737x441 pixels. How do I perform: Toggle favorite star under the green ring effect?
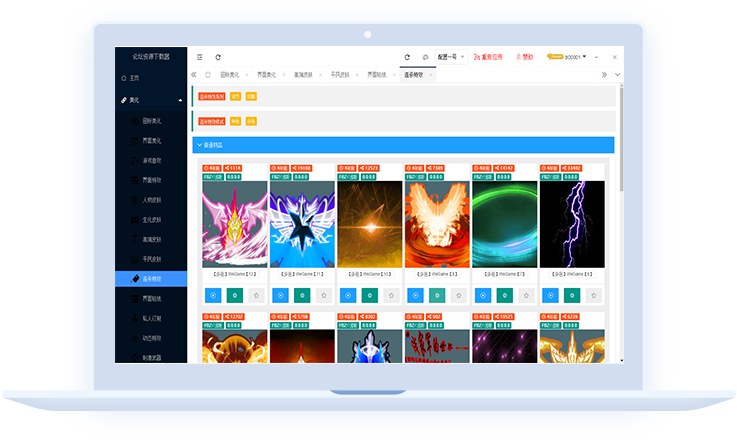coord(526,295)
